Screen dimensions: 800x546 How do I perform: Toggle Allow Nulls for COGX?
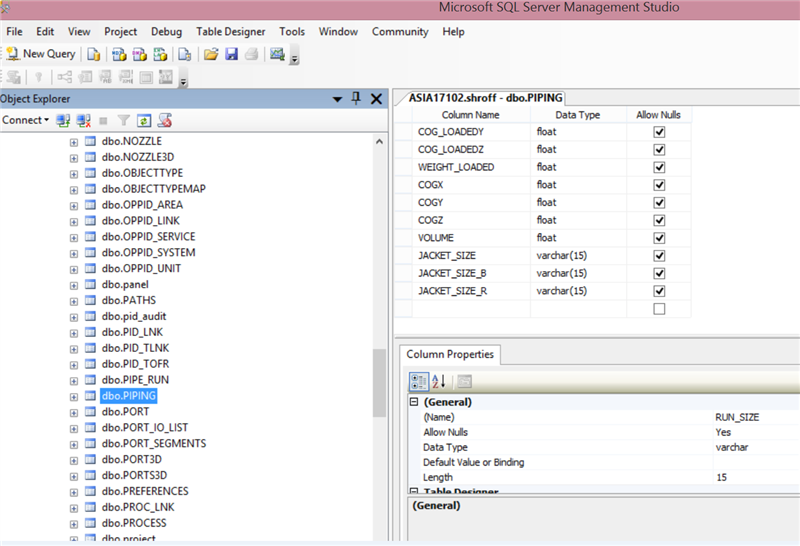(x=659, y=185)
